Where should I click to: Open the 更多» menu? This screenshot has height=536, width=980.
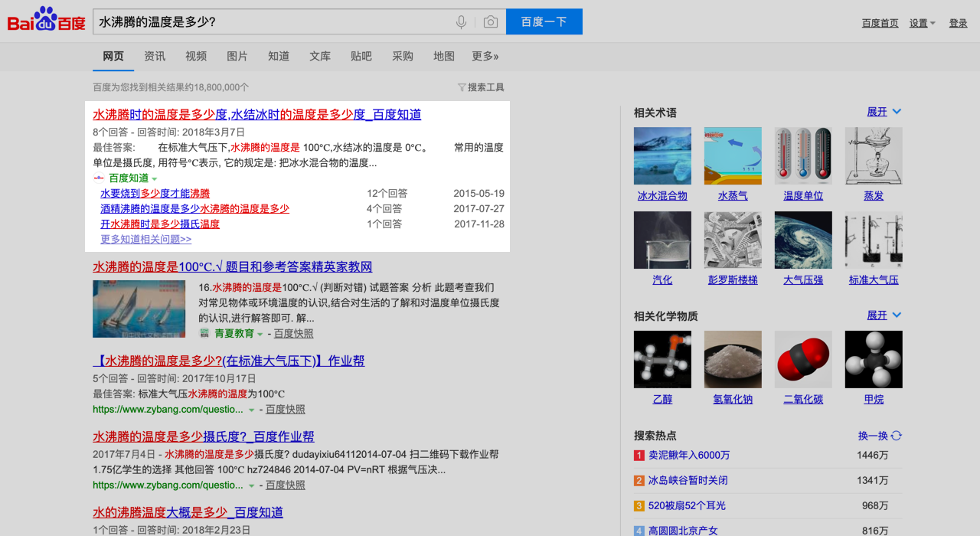(x=485, y=56)
